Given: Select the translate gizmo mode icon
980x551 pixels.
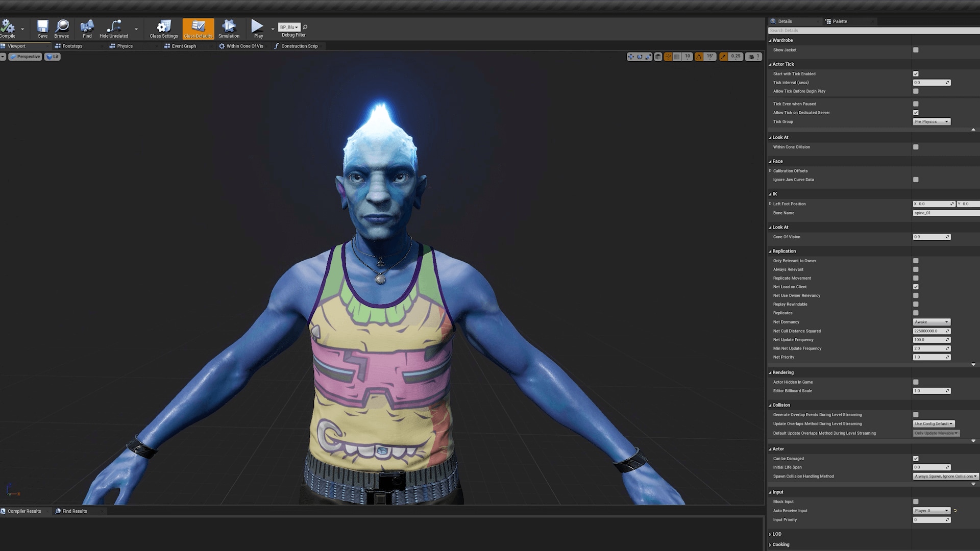Looking at the screenshot, I should tap(631, 57).
